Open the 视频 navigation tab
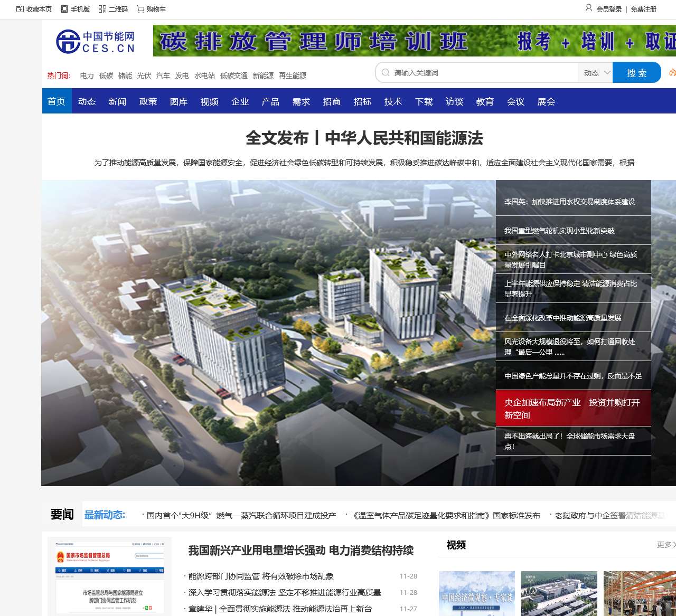This screenshot has height=616, width=676. [x=210, y=101]
